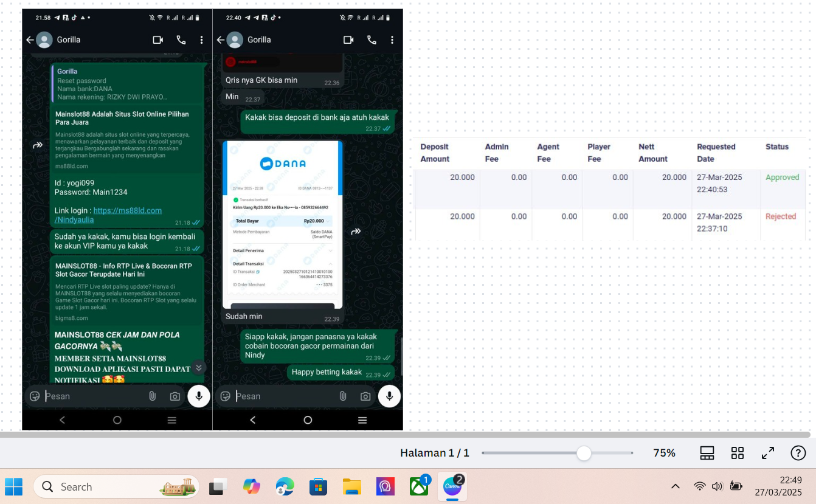The image size is (816, 504).
Task: Open Canva's page list view
Action: pos(707,453)
